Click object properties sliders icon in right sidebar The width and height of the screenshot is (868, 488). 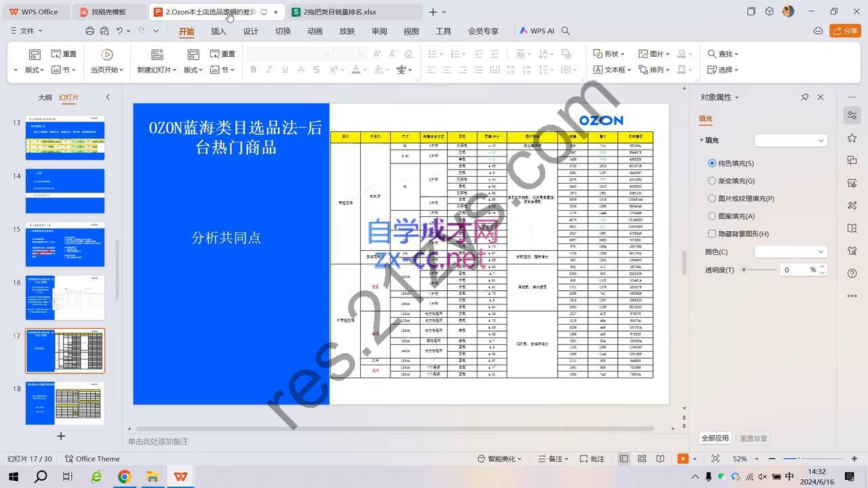[x=852, y=115]
